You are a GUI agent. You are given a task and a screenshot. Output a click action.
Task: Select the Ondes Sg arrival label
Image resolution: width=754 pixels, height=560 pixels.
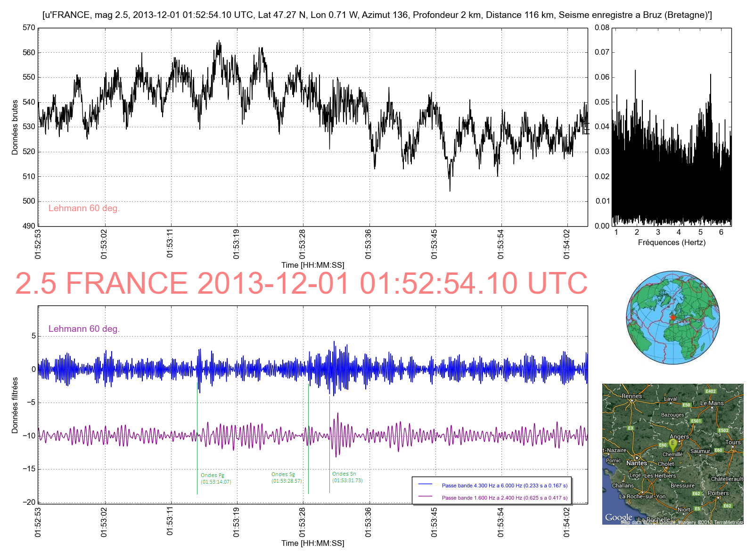coord(286,478)
